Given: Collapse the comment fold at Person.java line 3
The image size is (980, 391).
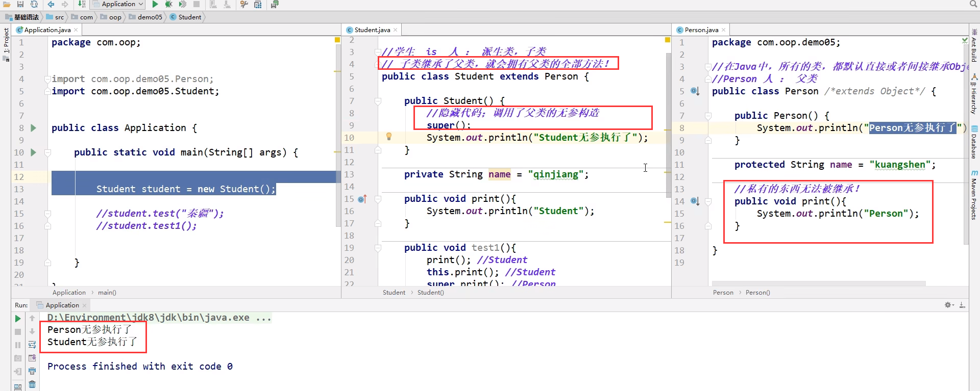Looking at the screenshot, I should [708, 67].
